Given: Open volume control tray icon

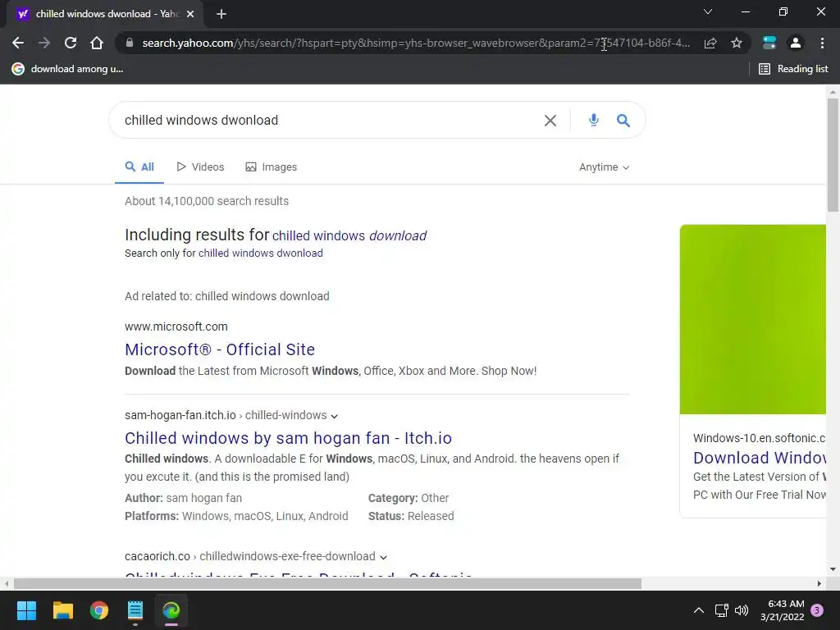Looking at the screenshot, I should click(742, 610).
